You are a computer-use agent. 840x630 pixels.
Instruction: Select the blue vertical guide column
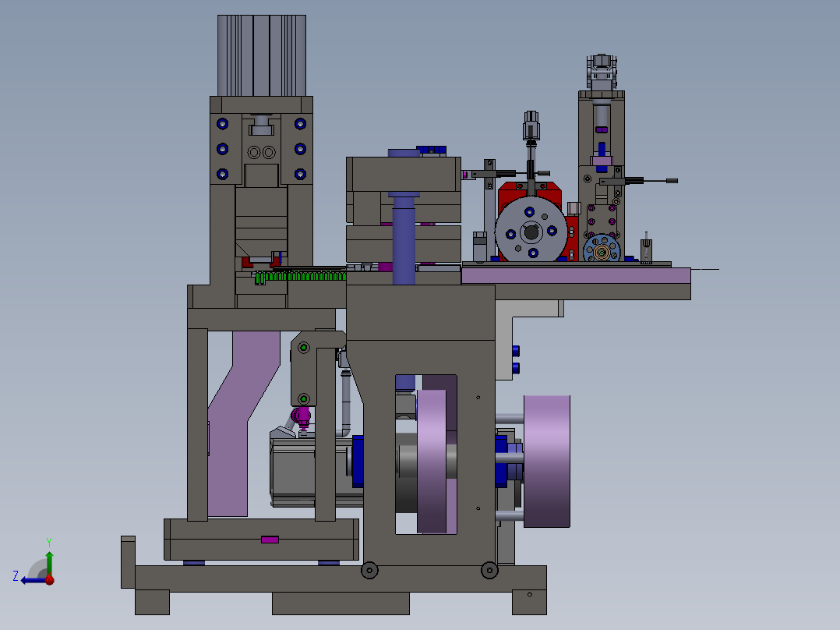point(404,239)
